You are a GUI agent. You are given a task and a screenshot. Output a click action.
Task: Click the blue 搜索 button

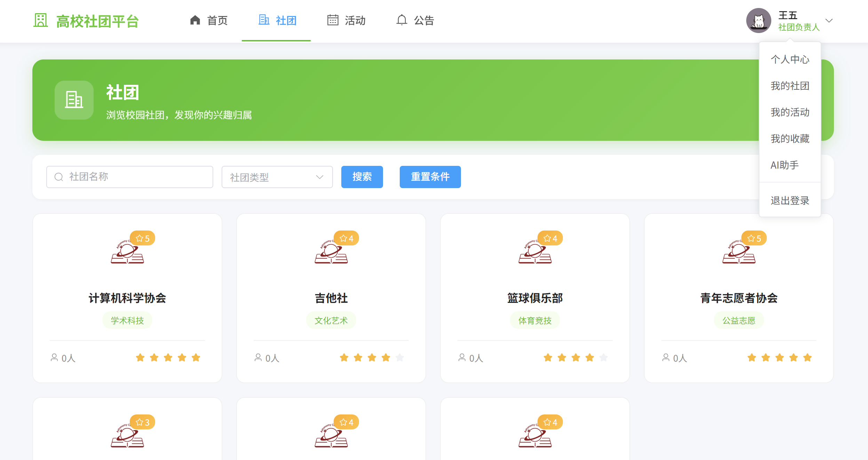(362, 177)
